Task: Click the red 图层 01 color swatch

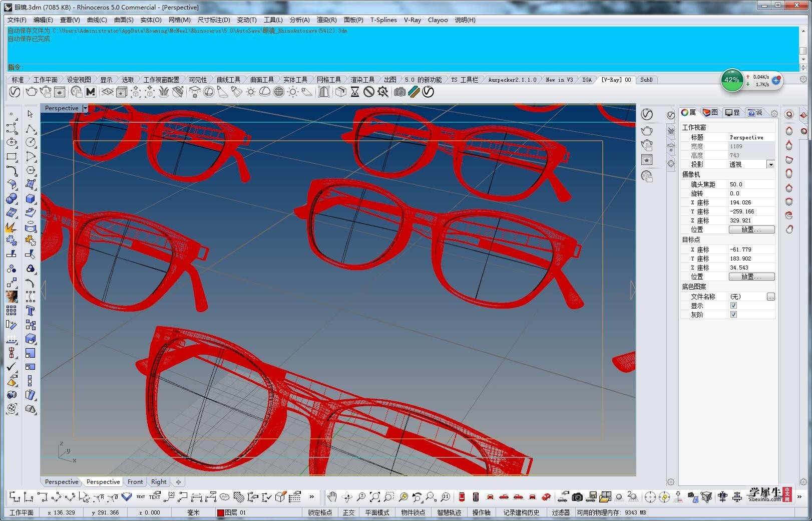Action: 220,512
